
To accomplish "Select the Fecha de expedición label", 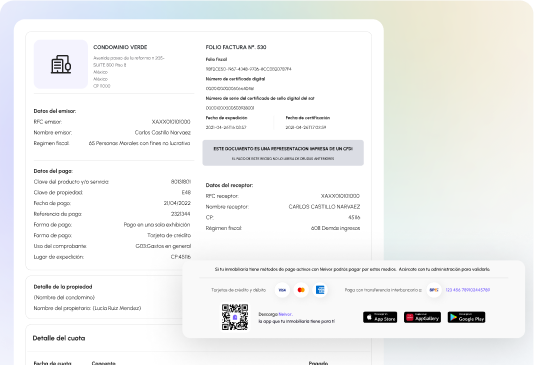I will 226,118.
